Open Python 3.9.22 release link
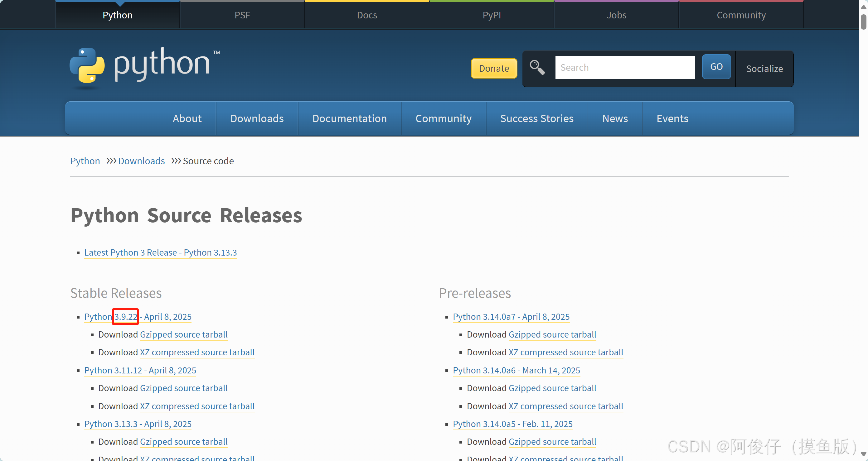Image resolution: width=868 pixels, height=461 pixels. click(x=138, y=317)
